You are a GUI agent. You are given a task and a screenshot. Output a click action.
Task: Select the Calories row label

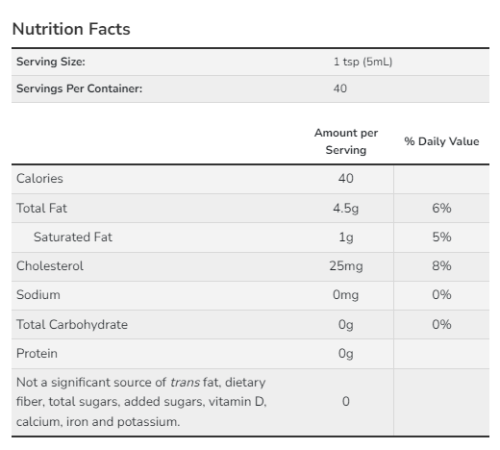pos(40,179)
